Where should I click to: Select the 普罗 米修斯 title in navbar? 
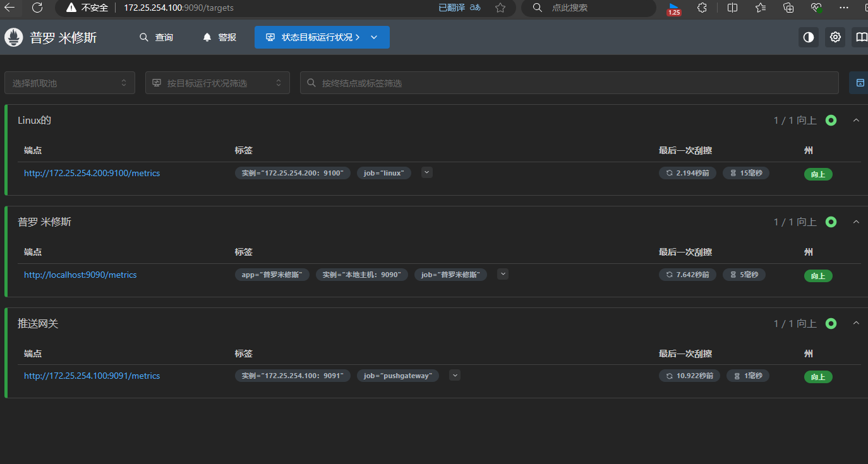click(x=63, y=37)
